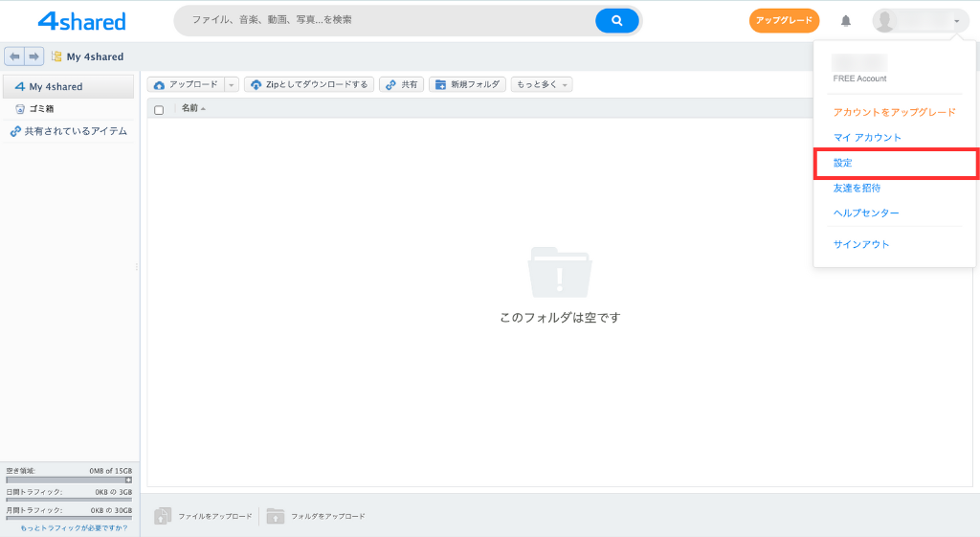Select サインアウト from the account menu
The width and height of the screenshot is (980, 537).
[x=861, y=244]
